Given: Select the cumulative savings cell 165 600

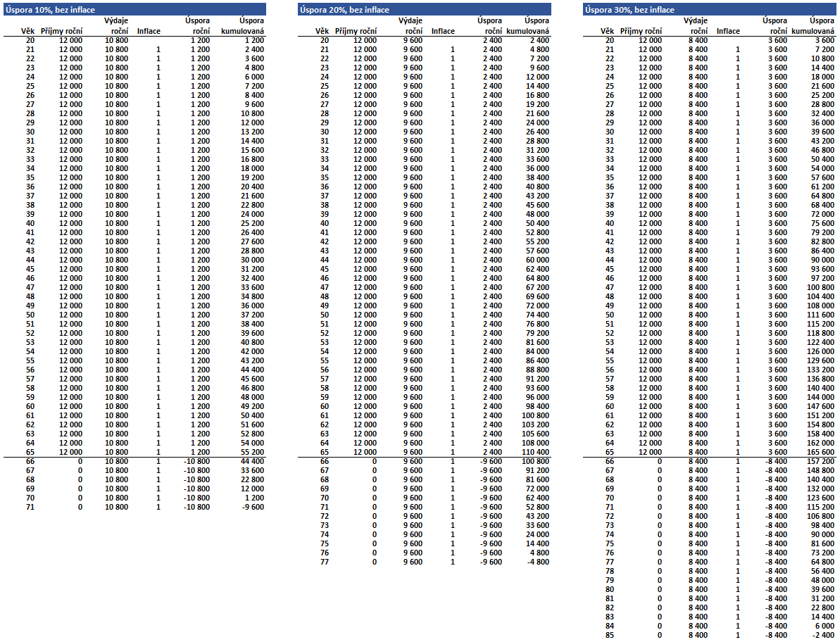Looking at the screenshot, I should point(820,452).
